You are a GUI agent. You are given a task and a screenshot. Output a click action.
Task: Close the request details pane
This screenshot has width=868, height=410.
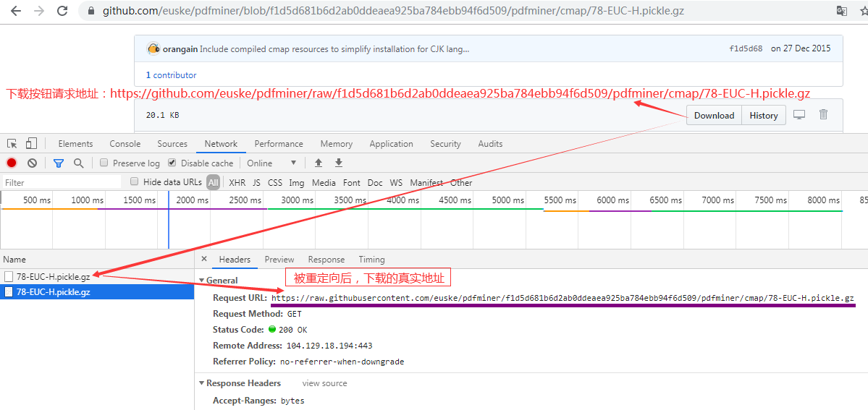pyautogui.click(x=203, y=259)
